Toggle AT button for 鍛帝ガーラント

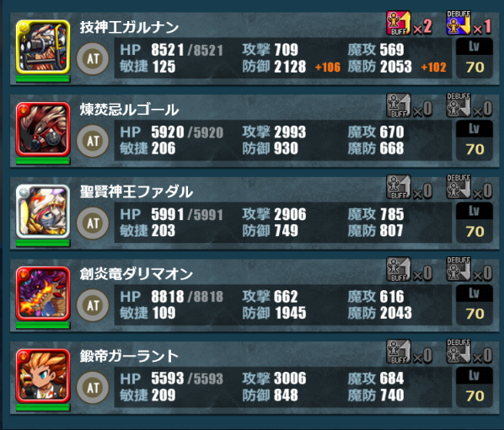93,387
